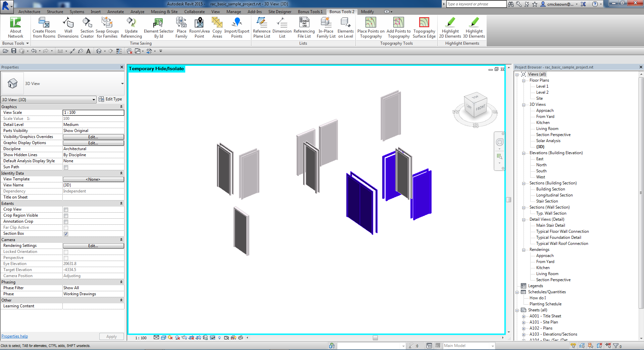Activate the Room\Area Point tool
The image size is (644, 350).
[x=199, y=27]
